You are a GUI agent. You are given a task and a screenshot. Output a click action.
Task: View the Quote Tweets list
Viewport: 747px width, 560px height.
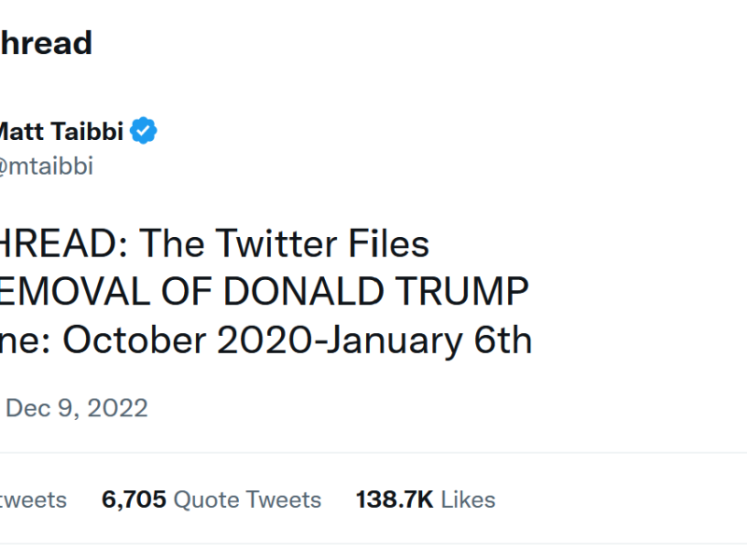coord(211,499)
